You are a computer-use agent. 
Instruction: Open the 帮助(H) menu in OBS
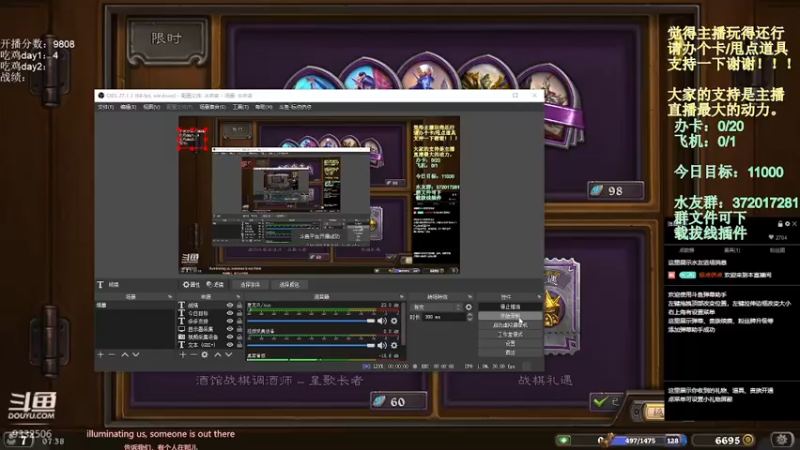(x=264, y=107)
